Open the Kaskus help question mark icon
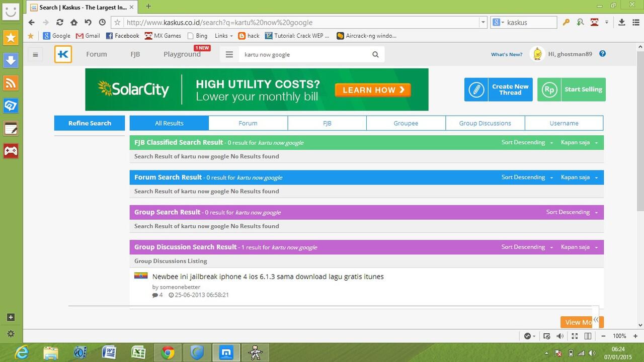Viewport: 644px width, 362px height. click(602, 54)
